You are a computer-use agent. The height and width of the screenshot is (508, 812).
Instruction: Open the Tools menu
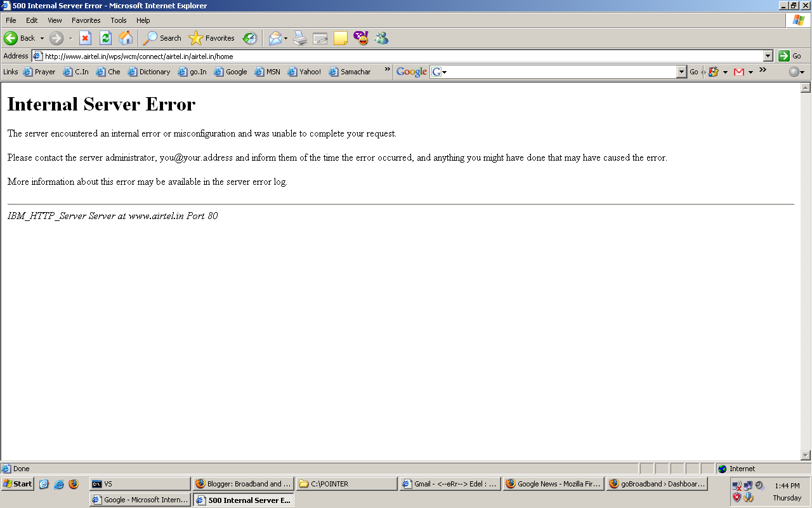click(x=119, y=20)
